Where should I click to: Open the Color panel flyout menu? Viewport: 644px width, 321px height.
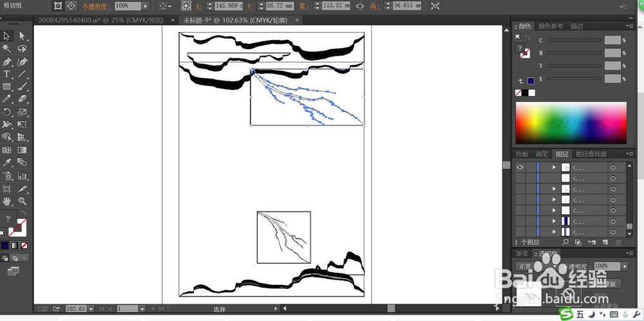pos(630,26)
